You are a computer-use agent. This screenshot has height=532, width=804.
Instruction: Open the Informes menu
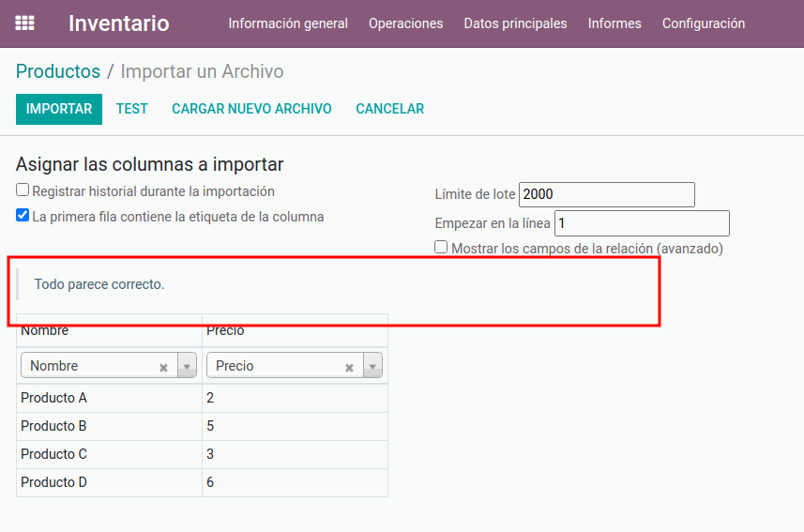614,23
